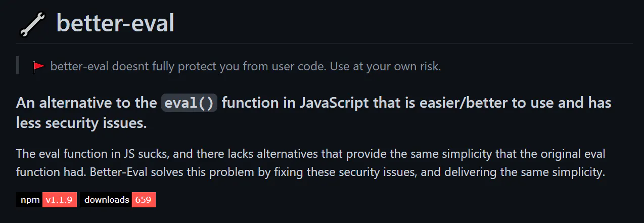This screenshot has height=223, width=644.
Task: Click the bold "An alternative to the" text
Action: coord(86,103)
